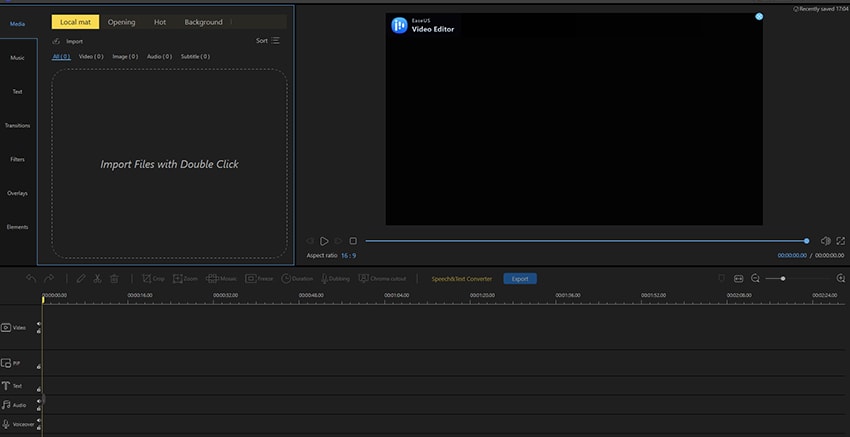Viewport: 850px width, 437px height.
Task: Filter media by Subtitle (0)
Action: point(195,56)
